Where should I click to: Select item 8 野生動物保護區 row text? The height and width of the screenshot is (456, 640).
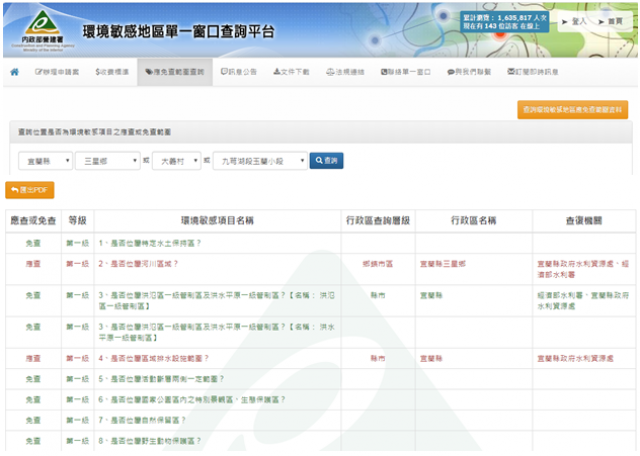(x=149, y=440)
